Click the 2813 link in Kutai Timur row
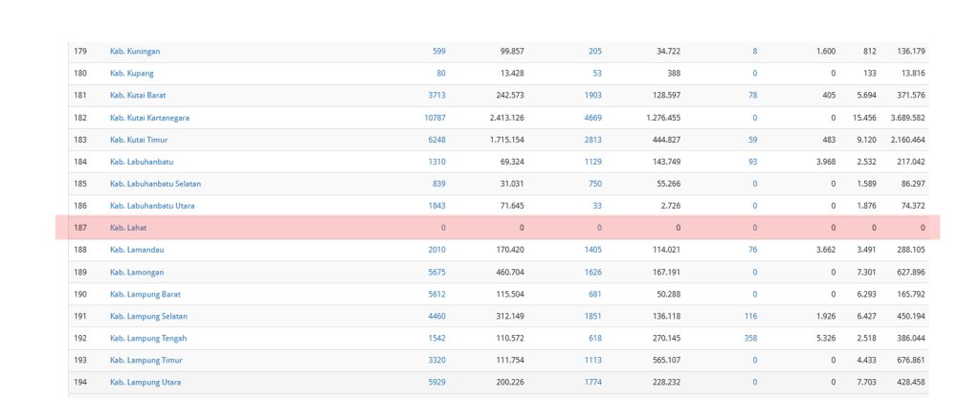The width and height of the screenshot is (980, 420). tap(593, 140)
